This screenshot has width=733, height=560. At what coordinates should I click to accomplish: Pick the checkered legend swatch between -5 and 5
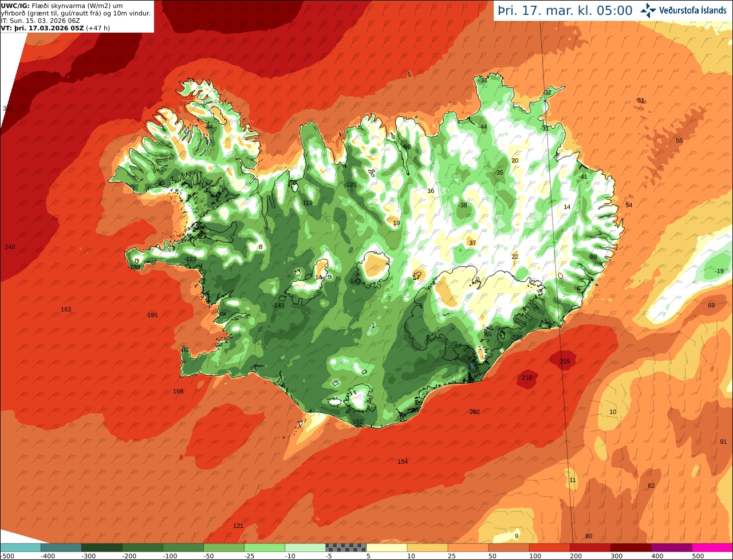point(346,547)
